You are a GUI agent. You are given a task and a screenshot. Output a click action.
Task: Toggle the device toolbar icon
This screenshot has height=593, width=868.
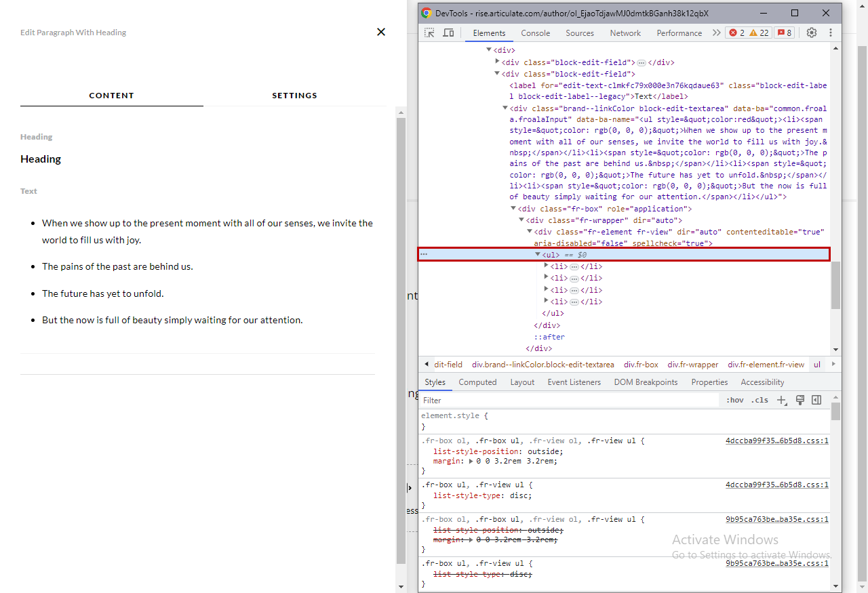[x=448, y=33]
